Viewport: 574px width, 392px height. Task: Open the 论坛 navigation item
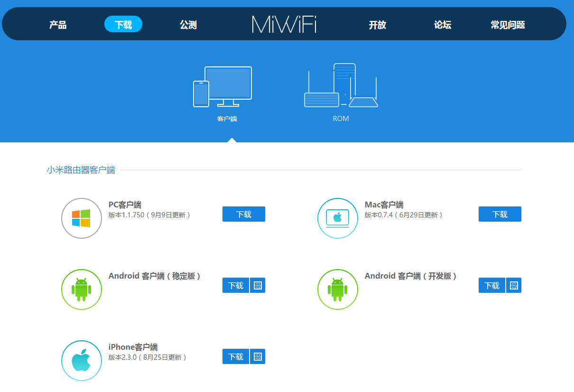443,25
